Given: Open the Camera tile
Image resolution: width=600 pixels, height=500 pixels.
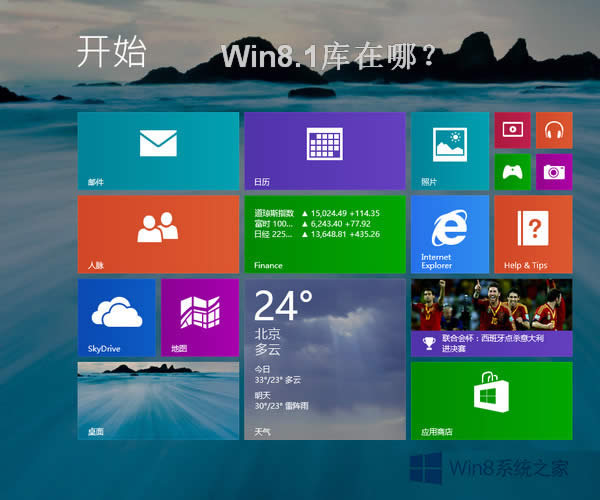Looking at the screenshot, I should coord(554,172).
